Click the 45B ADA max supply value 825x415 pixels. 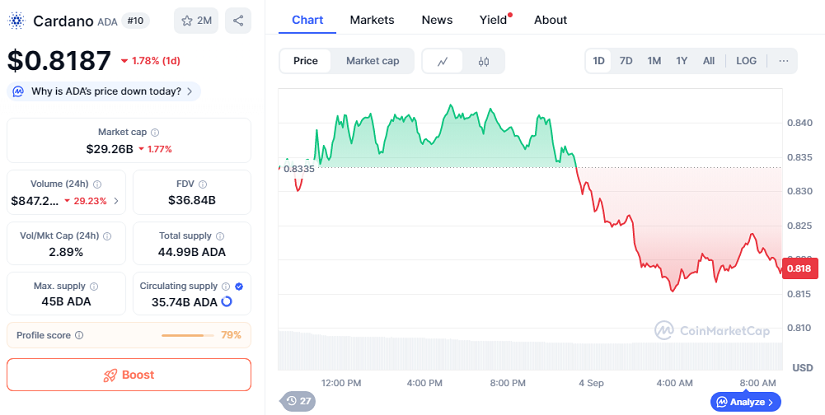(66, 302)
